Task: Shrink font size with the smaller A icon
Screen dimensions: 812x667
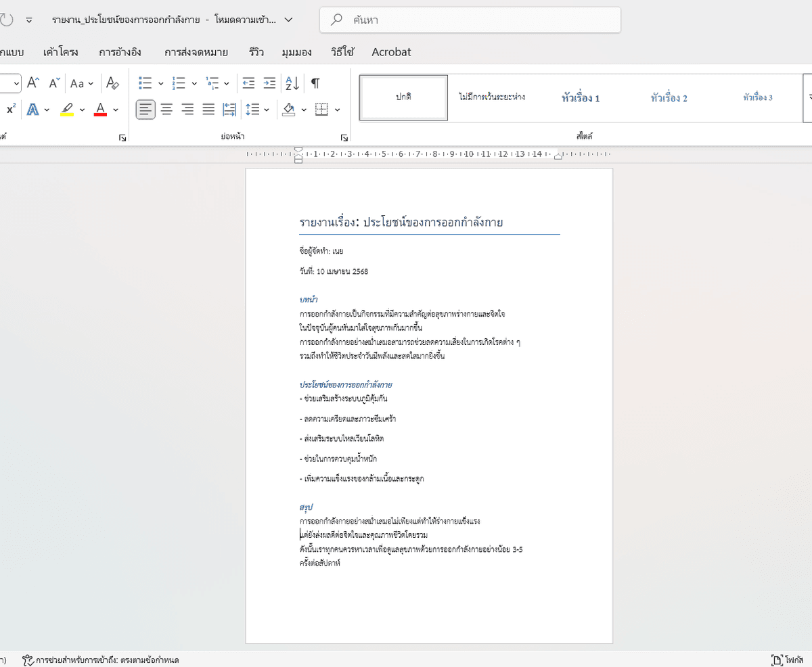Action: coord(55,83)
